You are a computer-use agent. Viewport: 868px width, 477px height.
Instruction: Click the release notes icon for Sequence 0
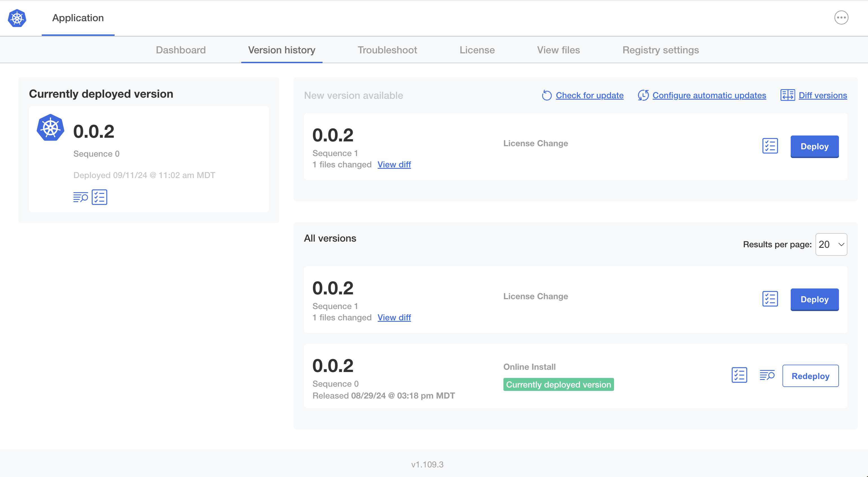pos(739,375)
